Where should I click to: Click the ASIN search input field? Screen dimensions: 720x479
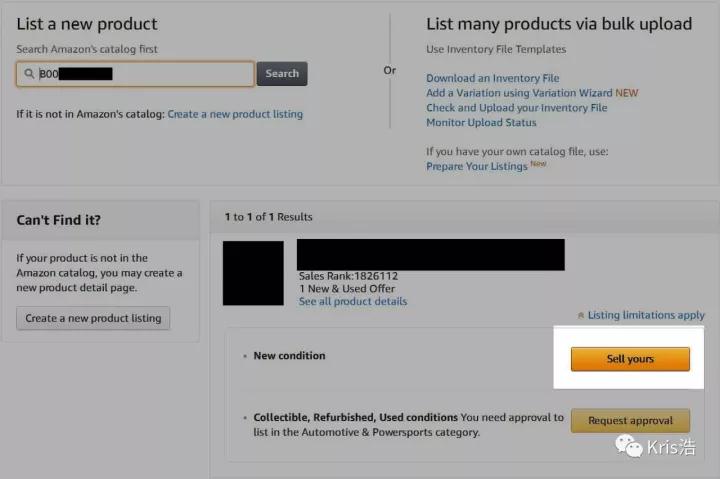coord(135,74)
